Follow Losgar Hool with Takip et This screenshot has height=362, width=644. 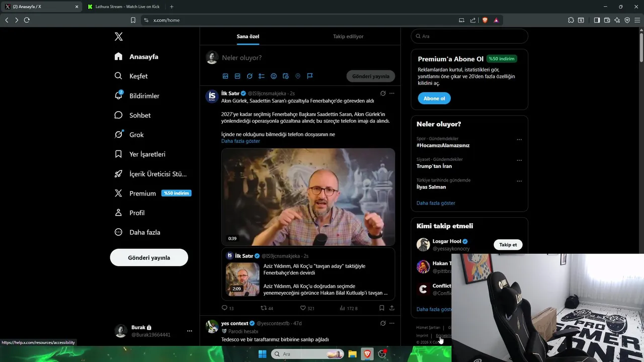coord(508,245)
